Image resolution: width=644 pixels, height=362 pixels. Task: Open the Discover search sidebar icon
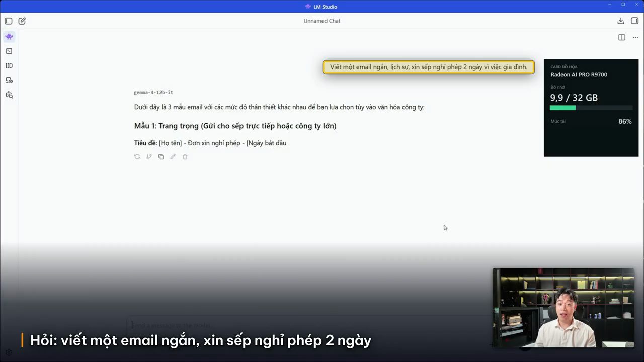[9, 95]
